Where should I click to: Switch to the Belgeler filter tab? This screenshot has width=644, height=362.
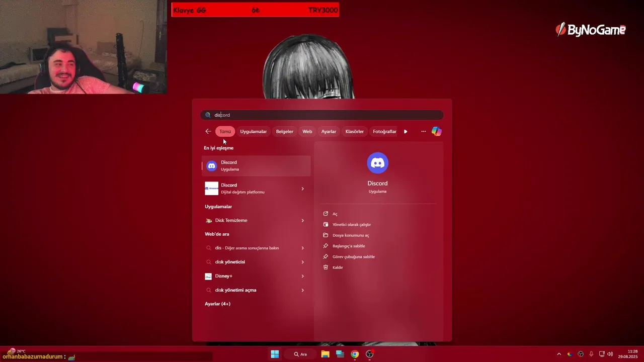(x=284, y=131)
